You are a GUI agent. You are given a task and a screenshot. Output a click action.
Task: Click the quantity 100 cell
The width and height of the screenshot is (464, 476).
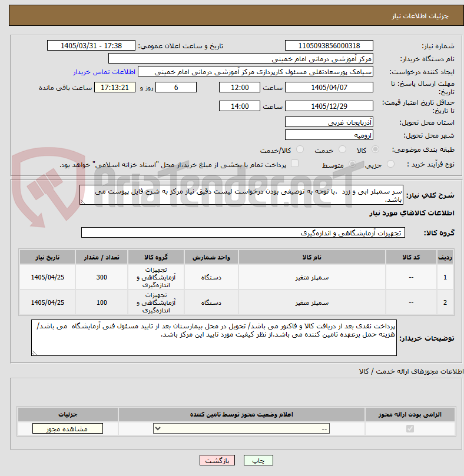[101, 302]
